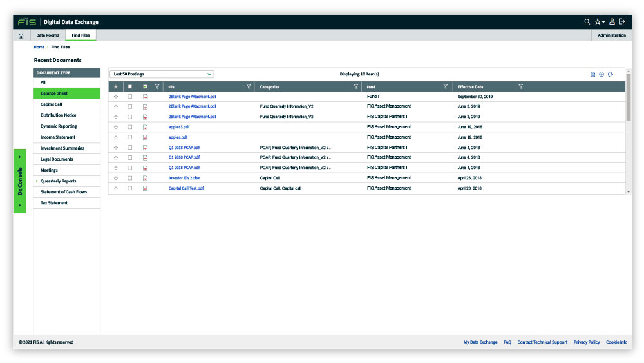Image resolution: width=644 pixels, height=363 pixels.
Task: Click the Contact Technical Support footer link
Action: (x=542, y=342)
